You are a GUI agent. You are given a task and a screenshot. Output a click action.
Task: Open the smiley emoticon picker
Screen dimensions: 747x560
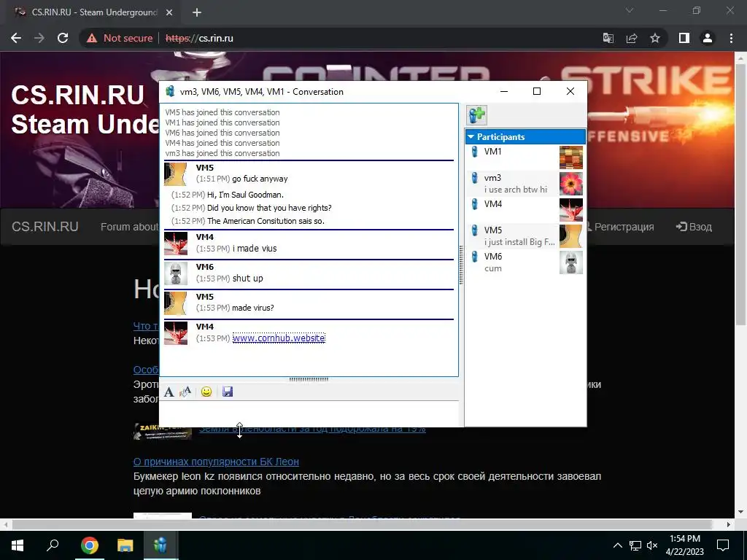[206, 392]
